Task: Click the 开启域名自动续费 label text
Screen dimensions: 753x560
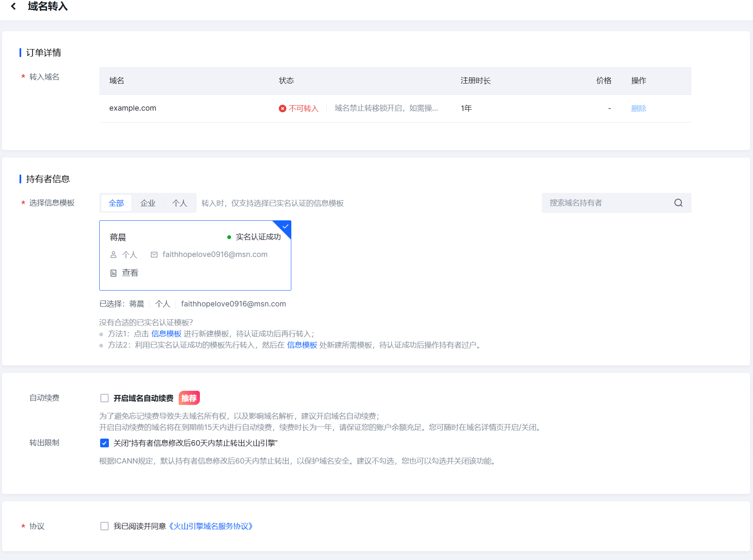Action: pos(143,398)
